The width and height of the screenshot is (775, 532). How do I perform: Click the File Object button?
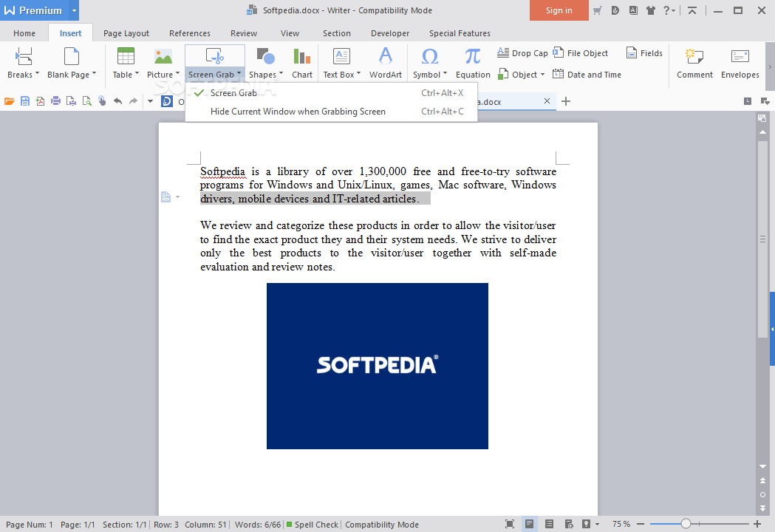pos(580,53)
